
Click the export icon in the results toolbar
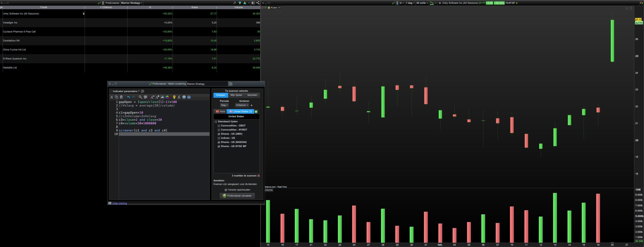point(245,3)
